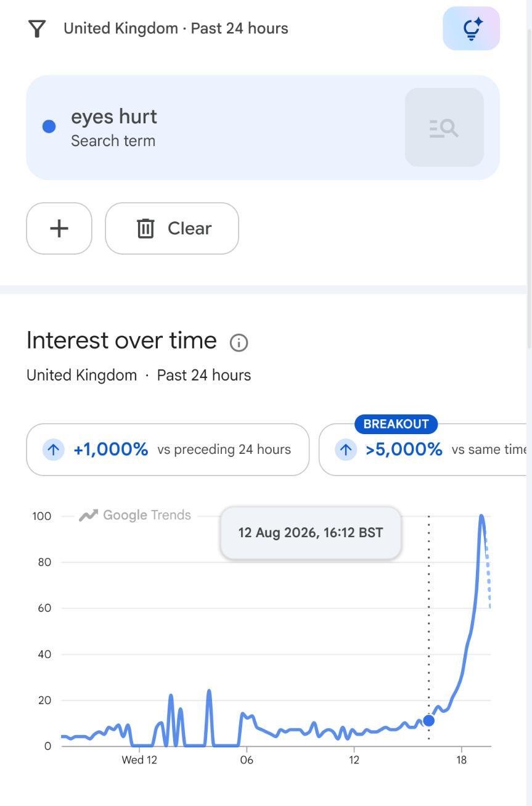The image size is (532, 806).
Task: Open the AI lightbulb suggestions button
Action: coord(471,28)
